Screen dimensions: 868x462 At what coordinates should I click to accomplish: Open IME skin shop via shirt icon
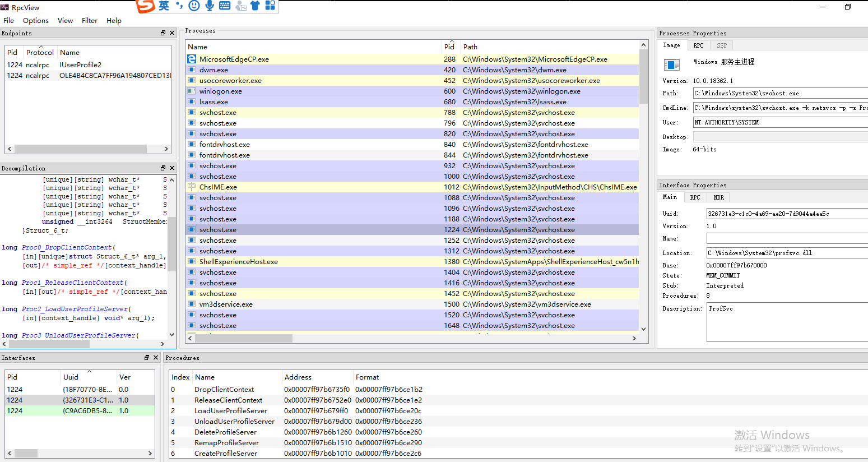tap(255, 6)
